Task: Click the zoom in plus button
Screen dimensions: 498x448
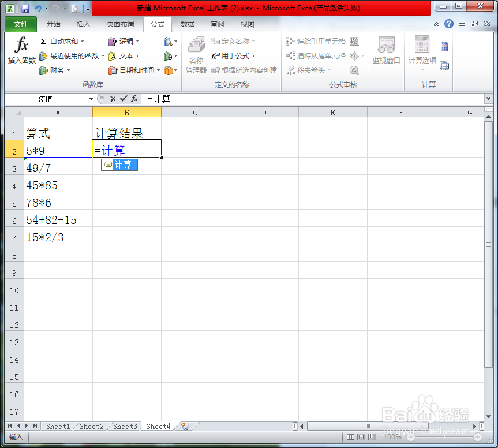Action: (478, 438)
